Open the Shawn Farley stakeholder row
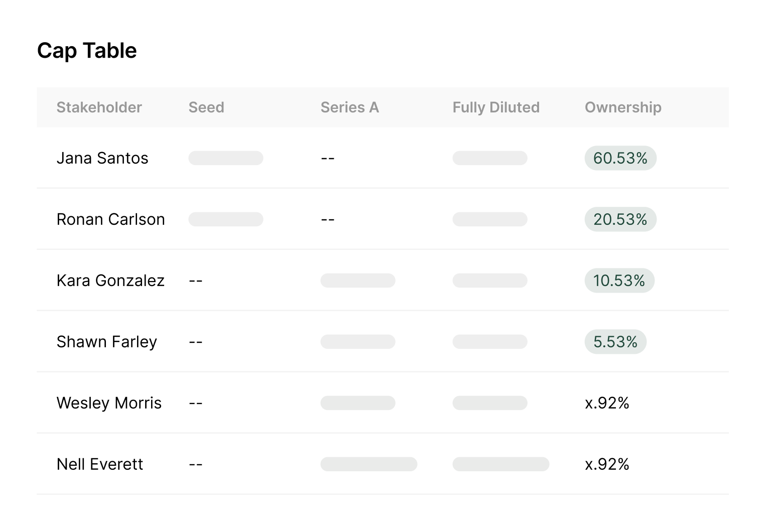 click(x=106, y=342)
